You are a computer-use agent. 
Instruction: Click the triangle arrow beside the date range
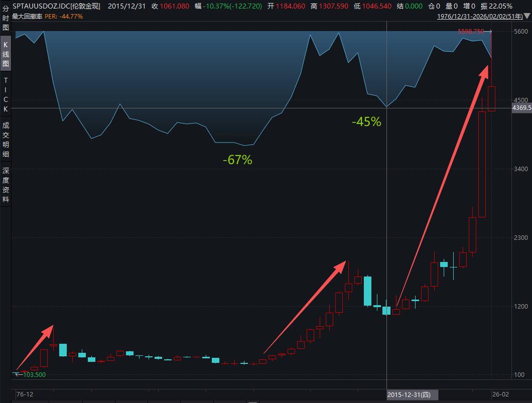(527, 16)
